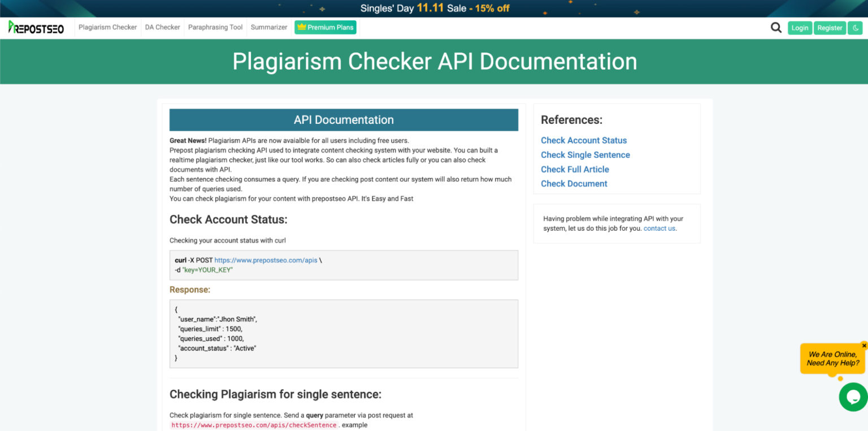
Task: Click the '"queries_limit" : 1500,' response line
Action: tap(210, 329)
